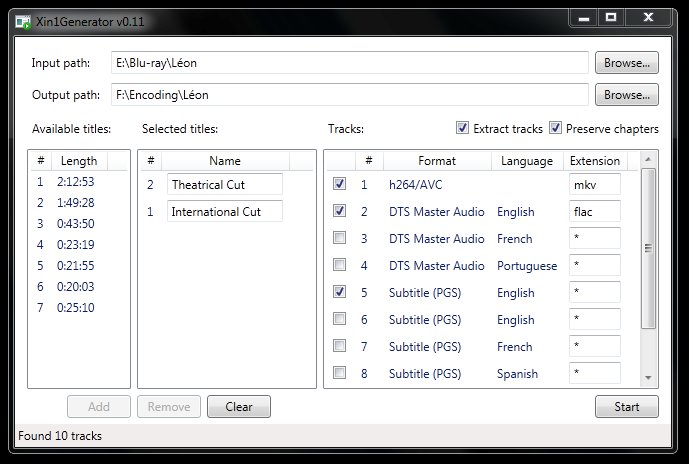Select available title 6 with length 0:20:03
This screenshot has height=464, width=689.
coord(79,286)
